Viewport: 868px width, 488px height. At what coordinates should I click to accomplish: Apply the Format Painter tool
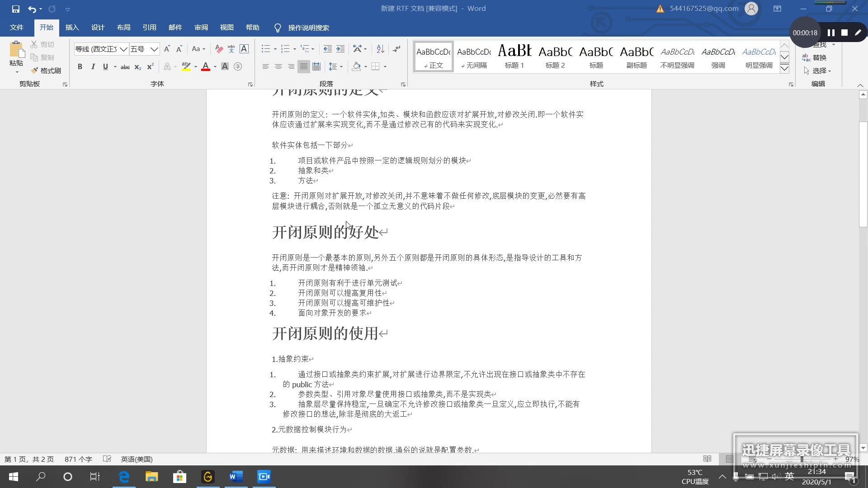(46, 70)
